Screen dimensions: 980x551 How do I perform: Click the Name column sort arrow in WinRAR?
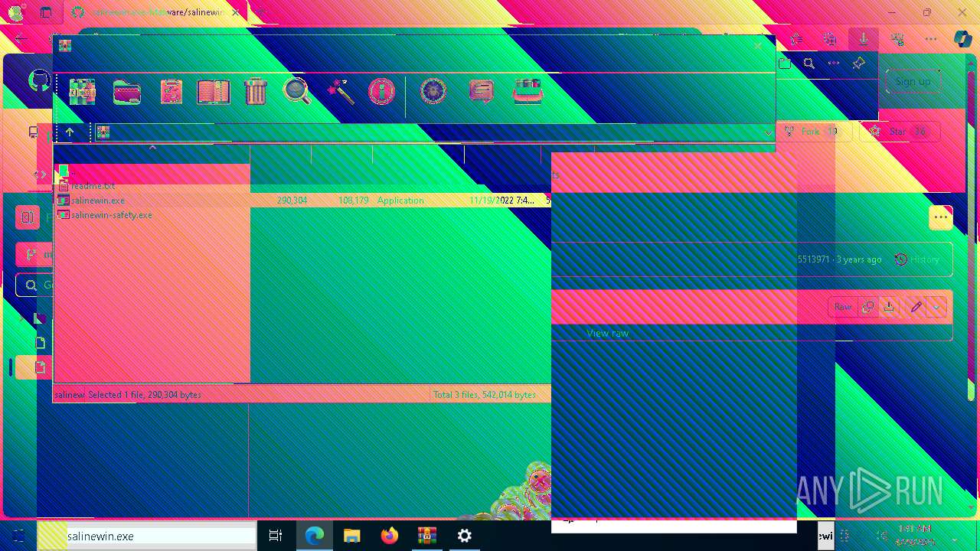pos(152,148)
